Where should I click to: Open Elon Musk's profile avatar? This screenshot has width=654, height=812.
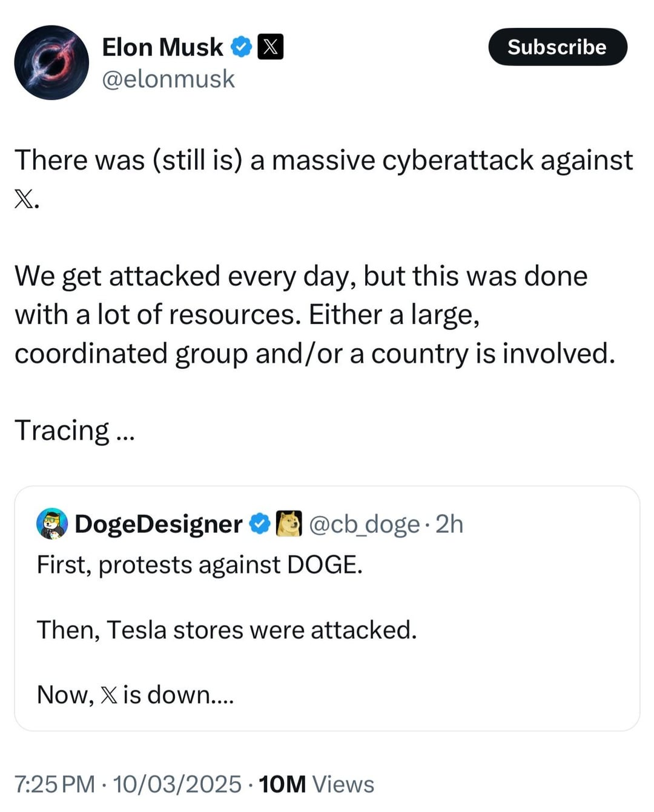coord(51,62)
